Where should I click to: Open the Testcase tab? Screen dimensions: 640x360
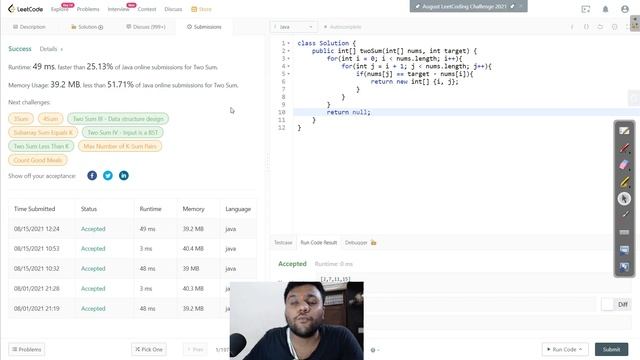click(x=283, y=242)
